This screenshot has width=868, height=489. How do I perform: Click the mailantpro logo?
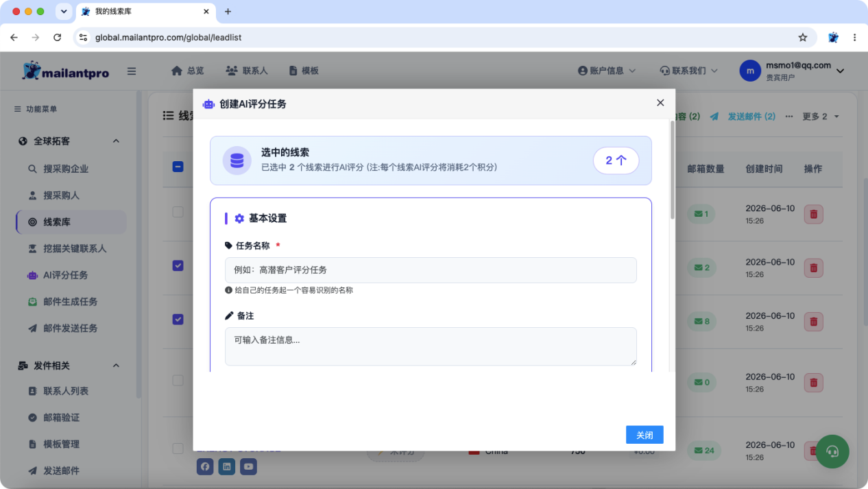click(66, 71)
